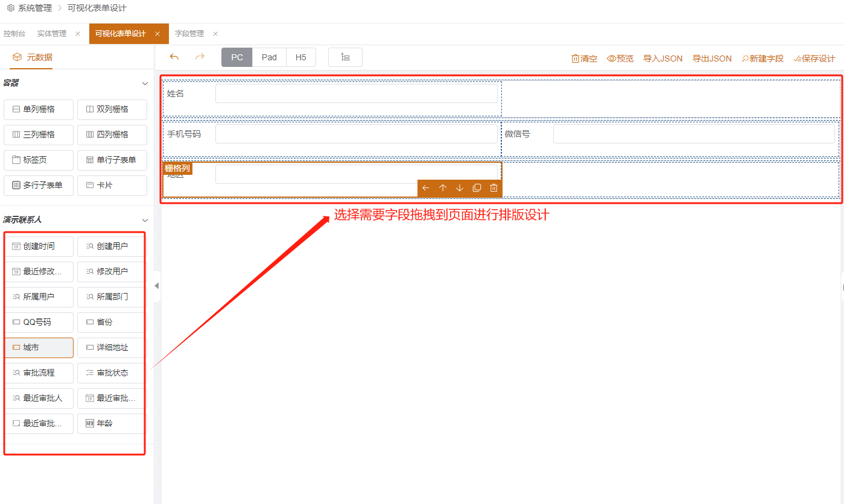
Task: Close the 实体管理 tab
Action: tap(78, 34)
